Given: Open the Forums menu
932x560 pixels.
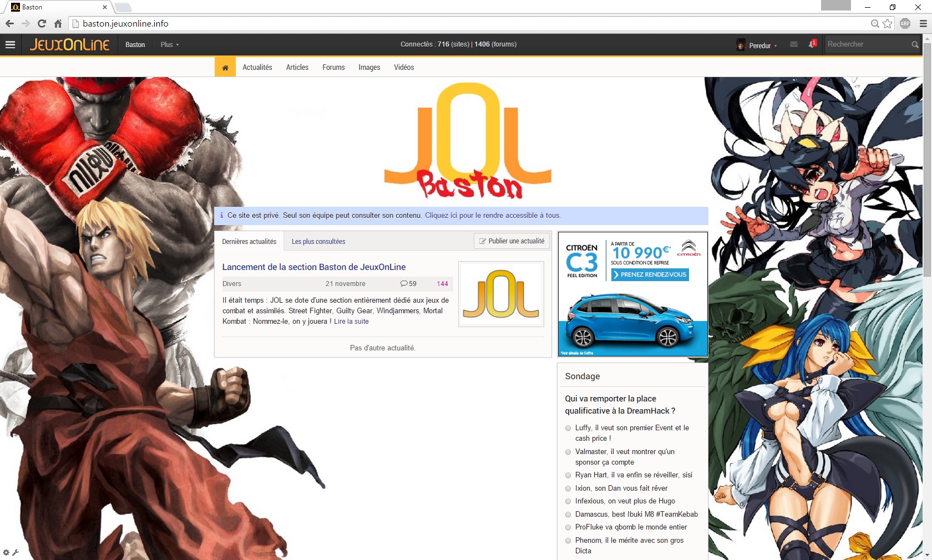Looking at the screenshot, I should 333,67.
